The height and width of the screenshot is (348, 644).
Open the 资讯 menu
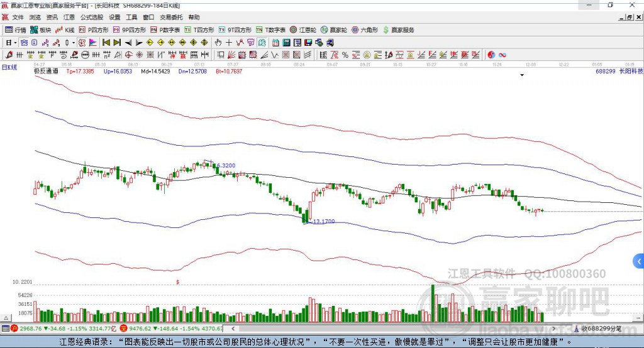(x=52, y=17)
